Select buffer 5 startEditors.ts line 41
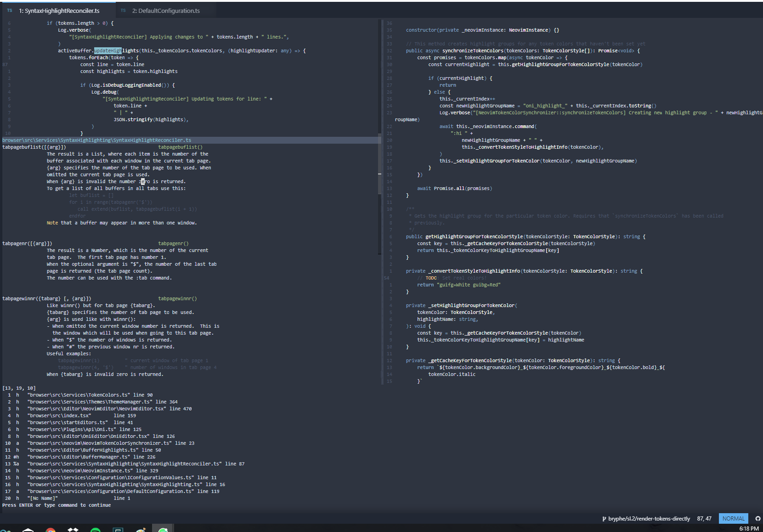Screen dimensions: 763x532 tap(69, 422)
